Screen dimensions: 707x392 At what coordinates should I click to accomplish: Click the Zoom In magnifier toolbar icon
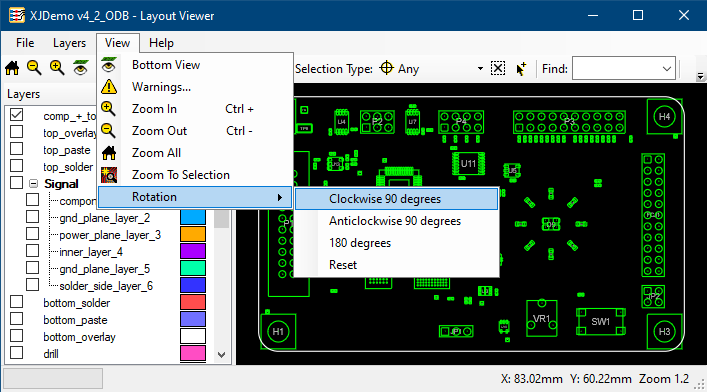(x=57, y=68)
